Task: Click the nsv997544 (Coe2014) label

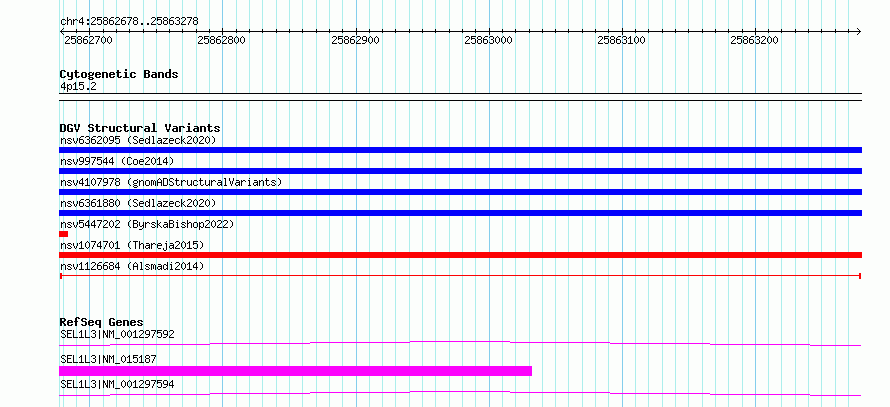Action: click(117, 161)
